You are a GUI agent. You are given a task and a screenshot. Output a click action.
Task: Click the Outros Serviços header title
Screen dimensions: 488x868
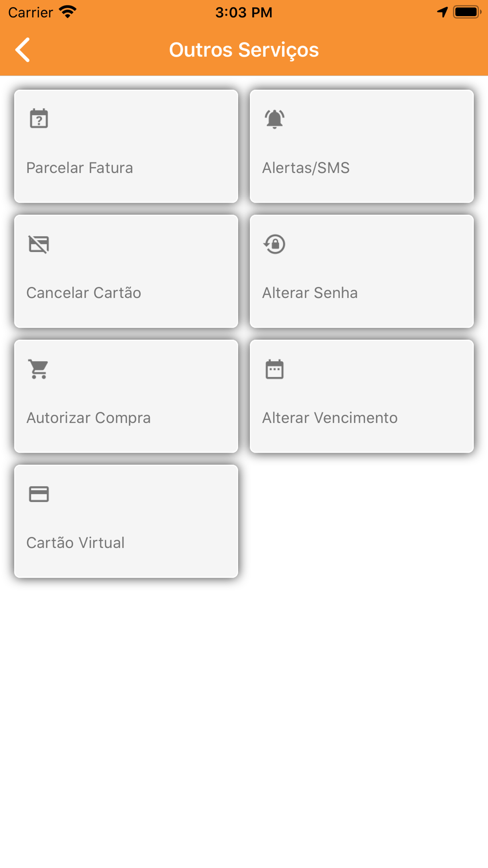(244, 50)
